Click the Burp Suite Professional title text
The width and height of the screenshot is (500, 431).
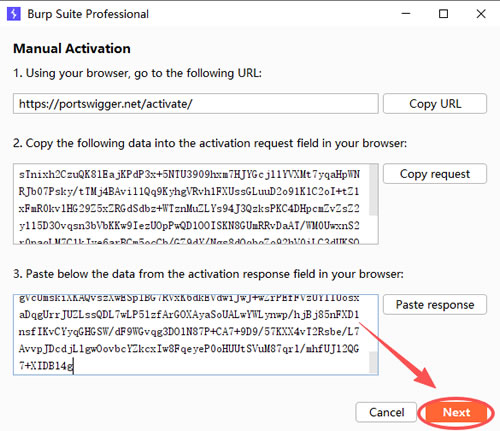click(88, 14)
